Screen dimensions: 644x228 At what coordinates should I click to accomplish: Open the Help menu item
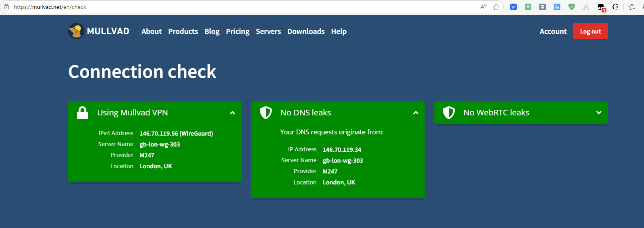coord(339,31)
